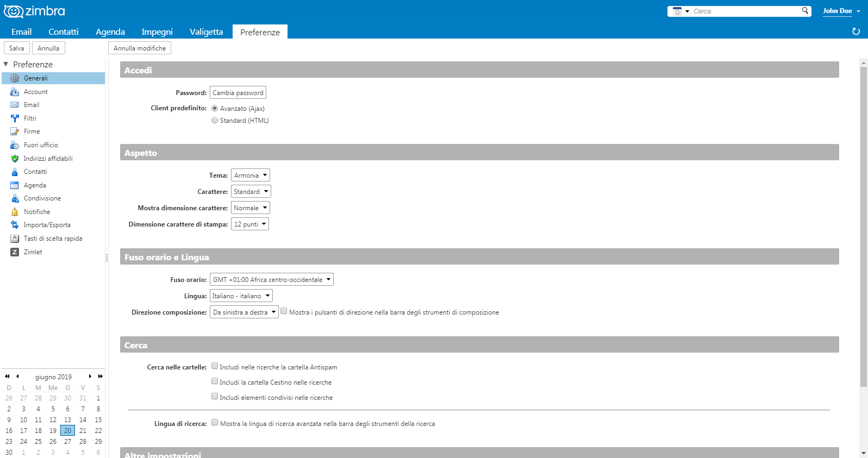
Task: Click the refresh icon at top right
Action: coord(856,32)
